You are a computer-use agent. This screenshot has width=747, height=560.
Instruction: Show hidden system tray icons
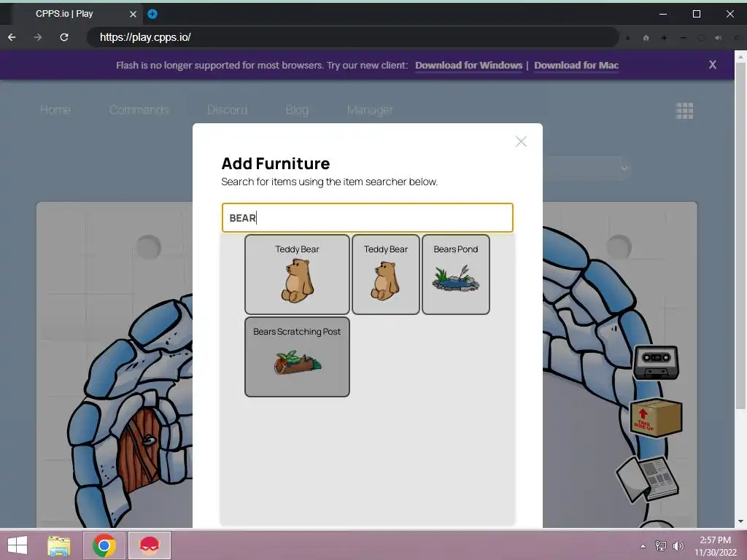tap(643, 545)
